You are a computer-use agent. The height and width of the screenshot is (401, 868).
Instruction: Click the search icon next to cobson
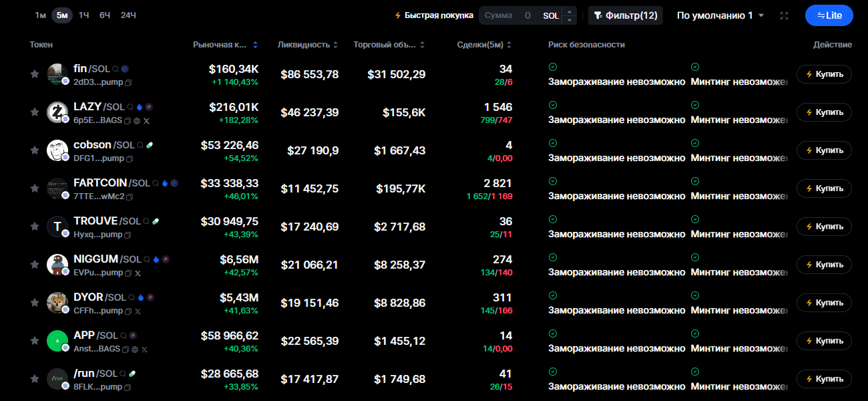click(x=140, y=145)
